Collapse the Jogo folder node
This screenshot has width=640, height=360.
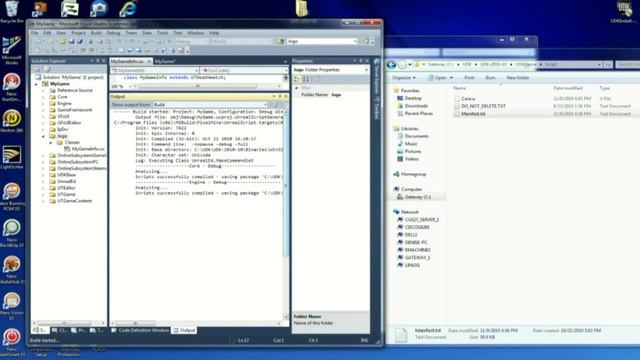tap(43, 136)
